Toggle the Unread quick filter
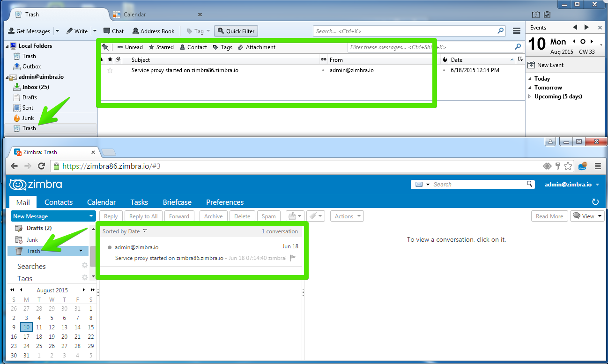 (x=130, y=47)
